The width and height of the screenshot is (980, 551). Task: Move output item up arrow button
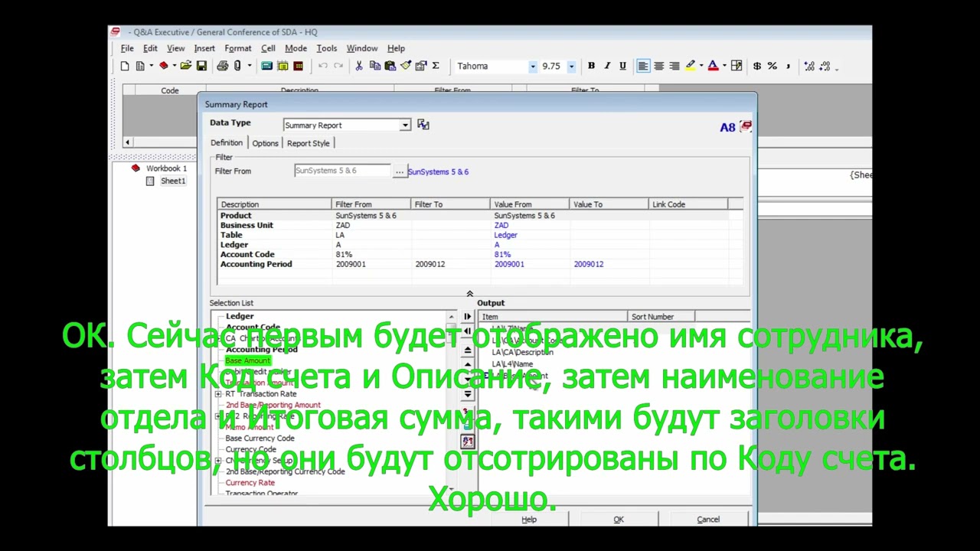pyautogui.click(x=467, y=364)
